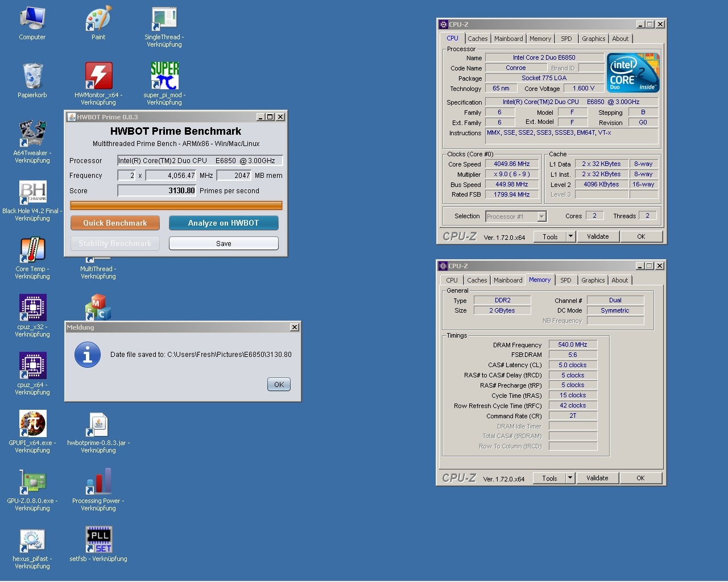Click Save in HWBOT Prime
This screenshot has height=582, width=728.
pyautogui.click(x=224, y=243)
